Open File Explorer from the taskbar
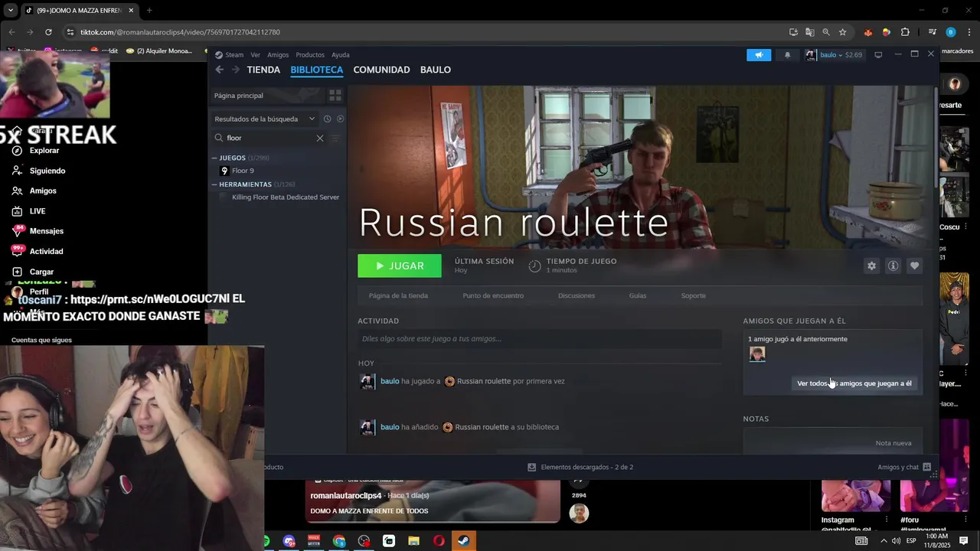The height and width of the screenshot is (551, 980). pyautogui.click(x=413, y=541)
